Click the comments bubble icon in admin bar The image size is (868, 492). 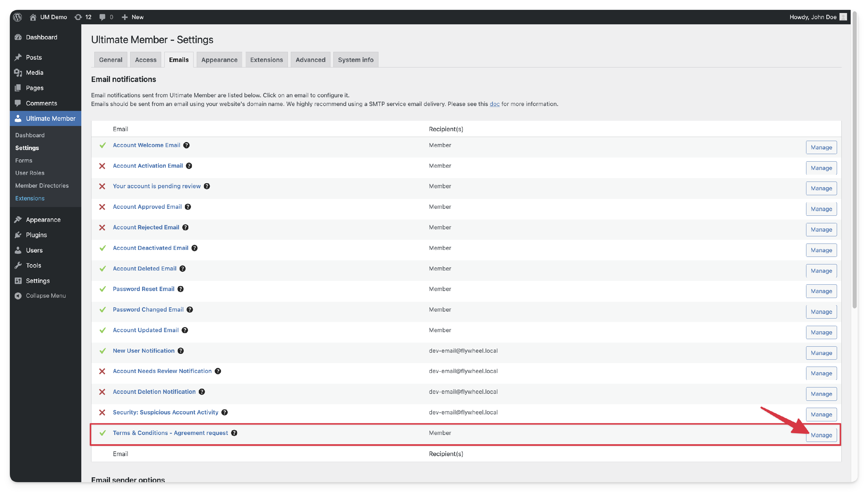(x=102, y=17)
